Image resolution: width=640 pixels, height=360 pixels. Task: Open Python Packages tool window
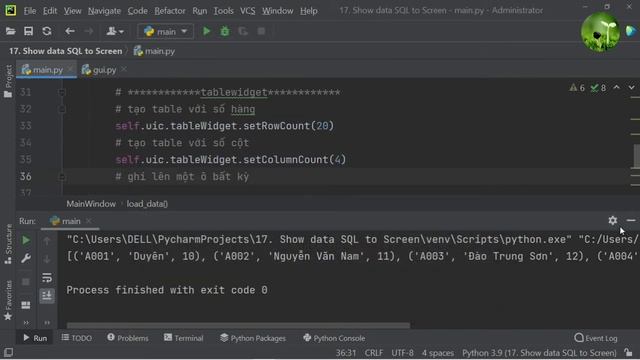253,338
